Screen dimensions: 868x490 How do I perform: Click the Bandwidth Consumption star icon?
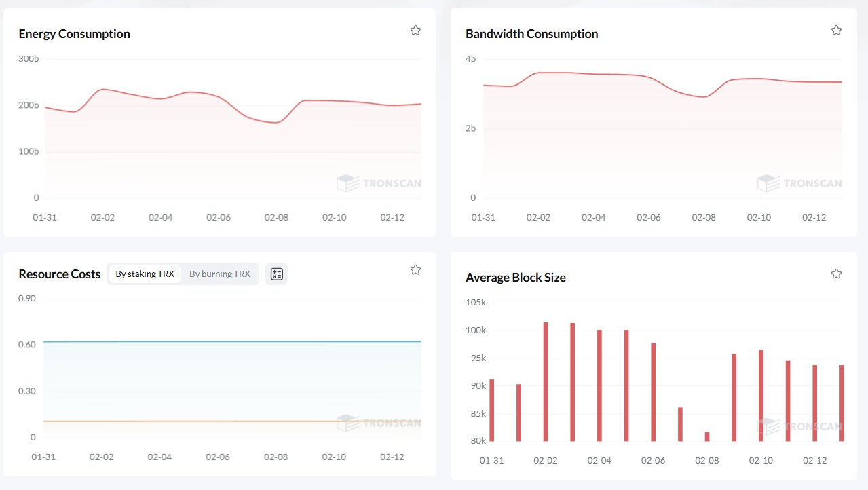[836, 30]
